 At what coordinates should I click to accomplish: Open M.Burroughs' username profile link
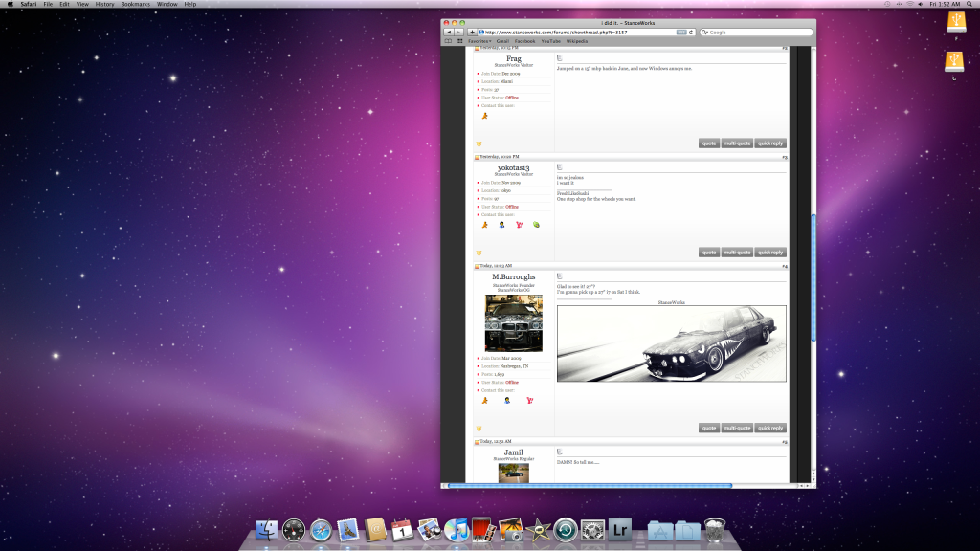coord(514,276)
